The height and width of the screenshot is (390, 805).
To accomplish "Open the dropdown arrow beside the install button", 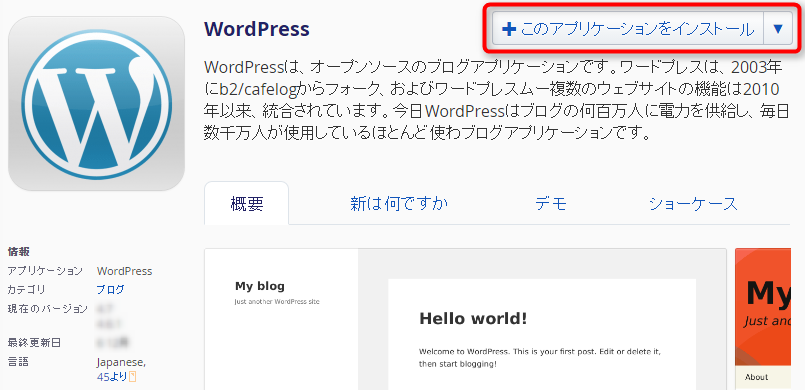I will tap(778, 29).
